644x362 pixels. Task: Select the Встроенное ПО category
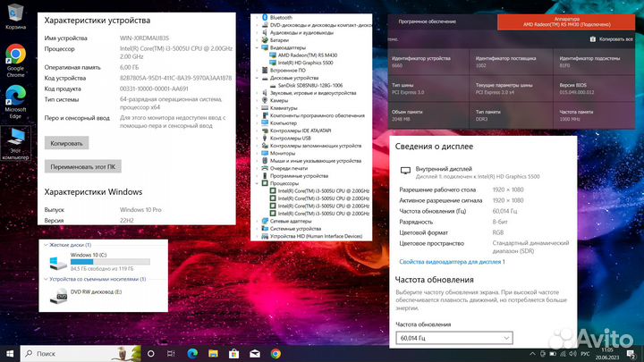[287, 71]
